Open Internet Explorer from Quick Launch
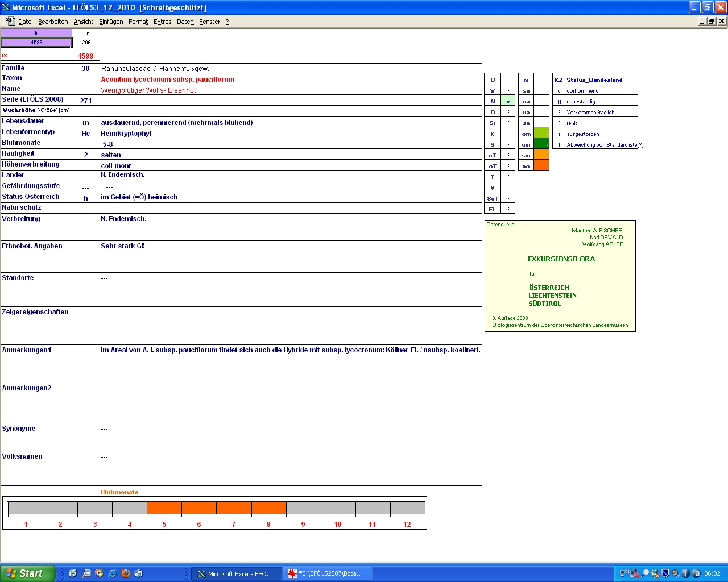 click(x=113, y=573)
